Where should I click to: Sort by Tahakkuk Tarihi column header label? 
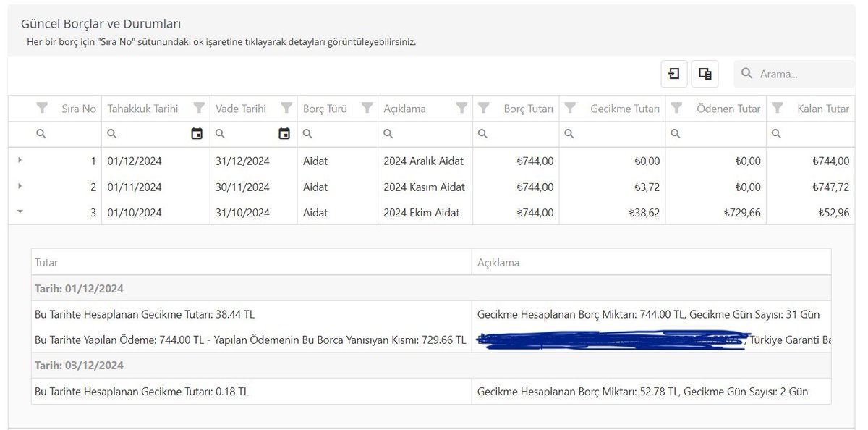[x=142, y=109]
